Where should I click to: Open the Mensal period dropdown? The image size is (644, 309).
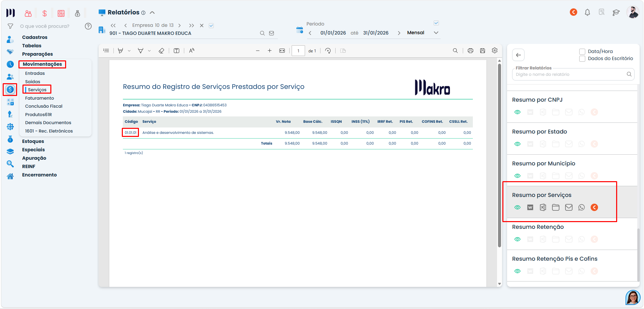coord(436,33)
